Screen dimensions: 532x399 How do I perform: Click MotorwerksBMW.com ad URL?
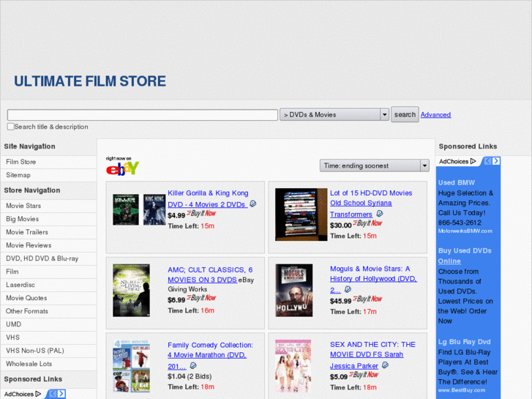[465, 231]
